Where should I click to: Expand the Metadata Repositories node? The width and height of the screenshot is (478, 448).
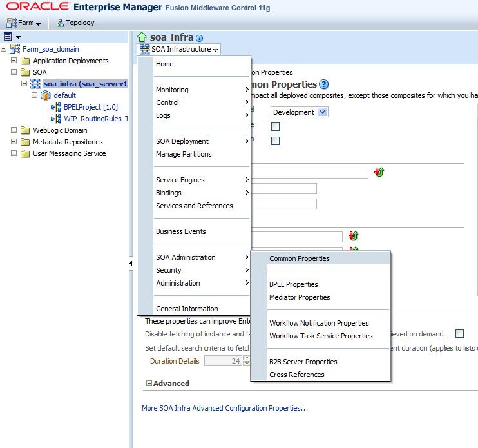[x=14, y=141]
